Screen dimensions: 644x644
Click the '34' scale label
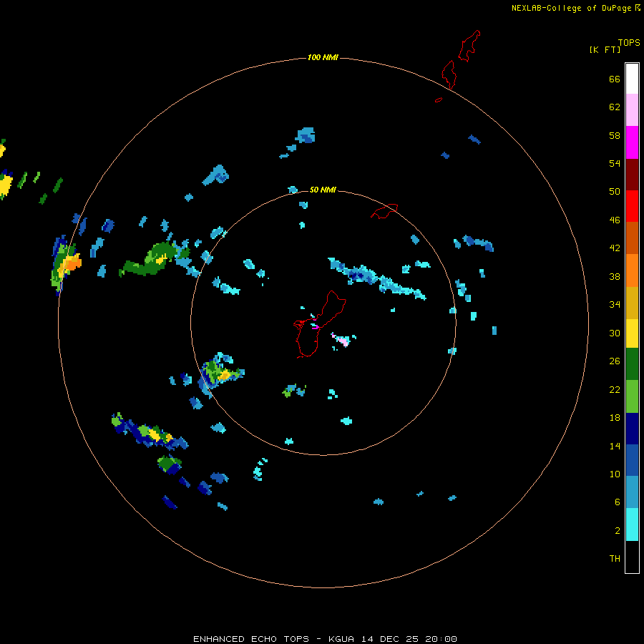tap(615, 305)
